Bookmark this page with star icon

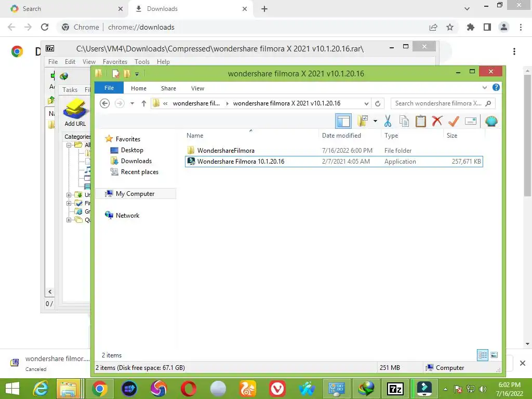point(450,27)
